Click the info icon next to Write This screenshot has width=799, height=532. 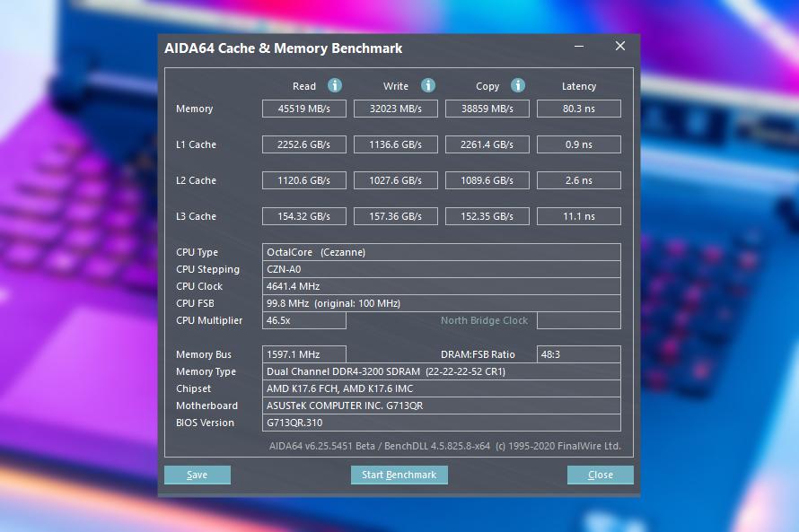(x=427, y=85)
